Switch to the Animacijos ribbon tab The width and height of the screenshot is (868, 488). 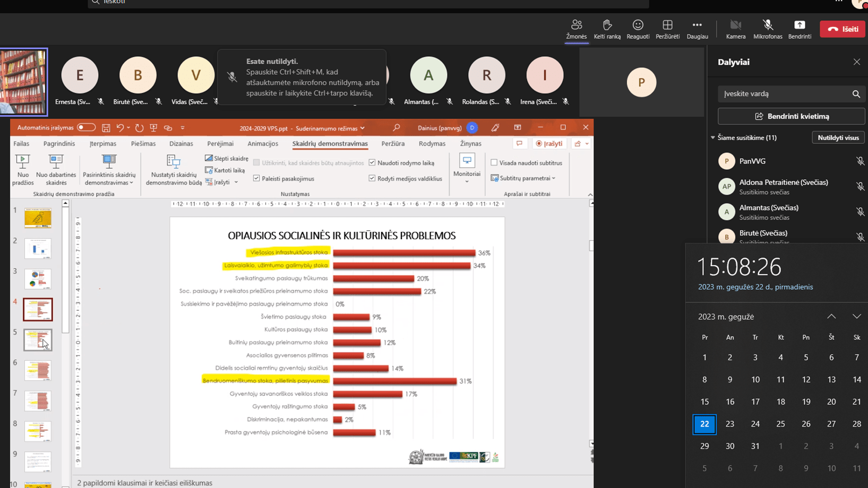pyautogui.click(x=263, y=143)
